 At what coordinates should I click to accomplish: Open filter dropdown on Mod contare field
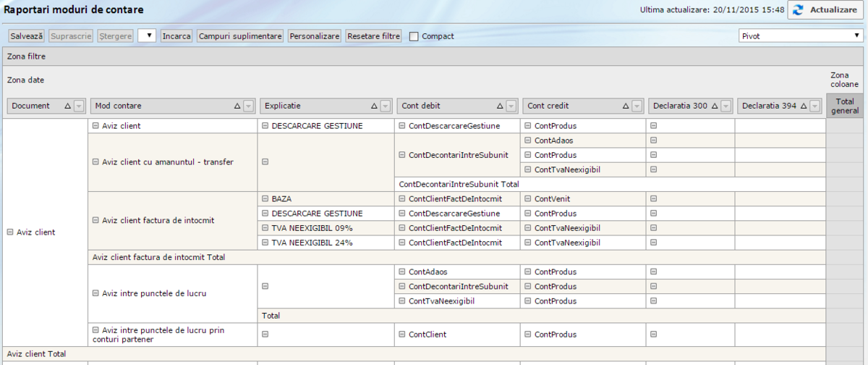pos(248,106)
